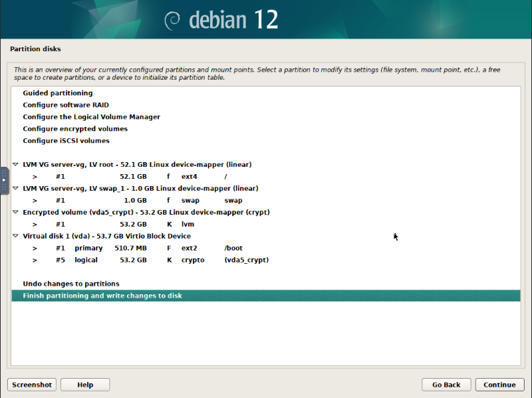Click the Partition disks heading
Viewport: 532px width, 398px height.
pos(35,49)
